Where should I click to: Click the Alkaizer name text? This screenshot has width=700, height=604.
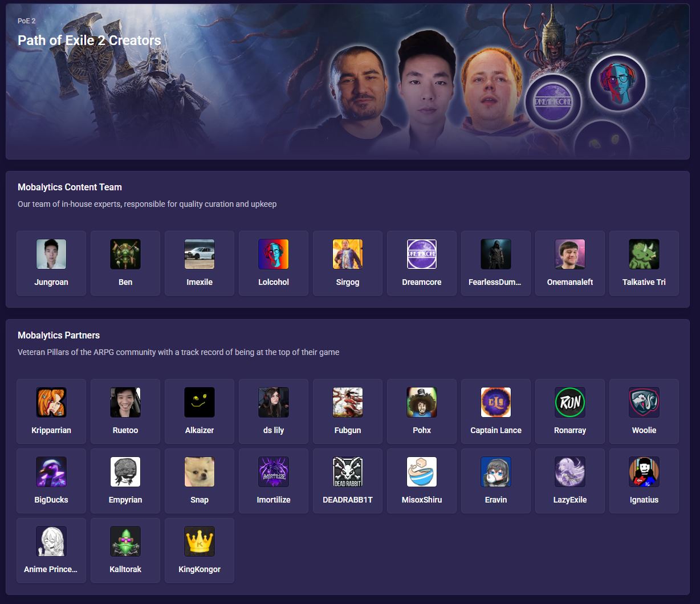(x=200, y=430)
